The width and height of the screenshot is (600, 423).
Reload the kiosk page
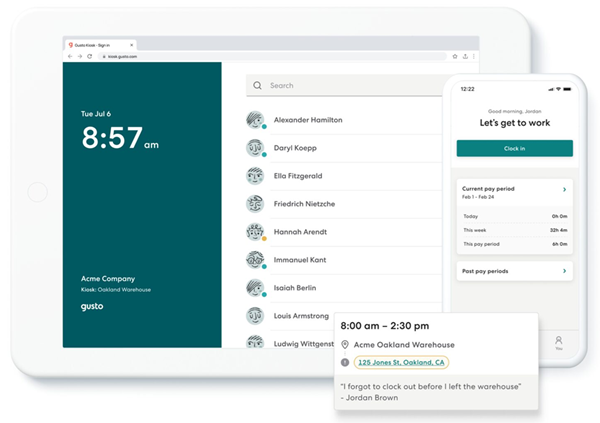point(90,56)
